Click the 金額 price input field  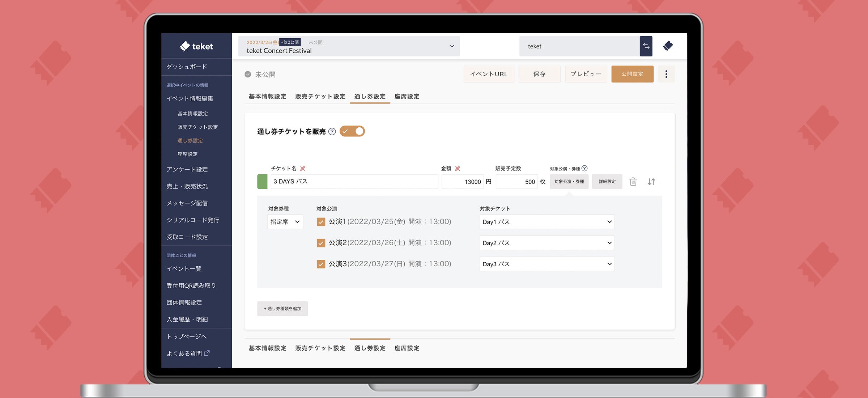click(x=463, y=182)
